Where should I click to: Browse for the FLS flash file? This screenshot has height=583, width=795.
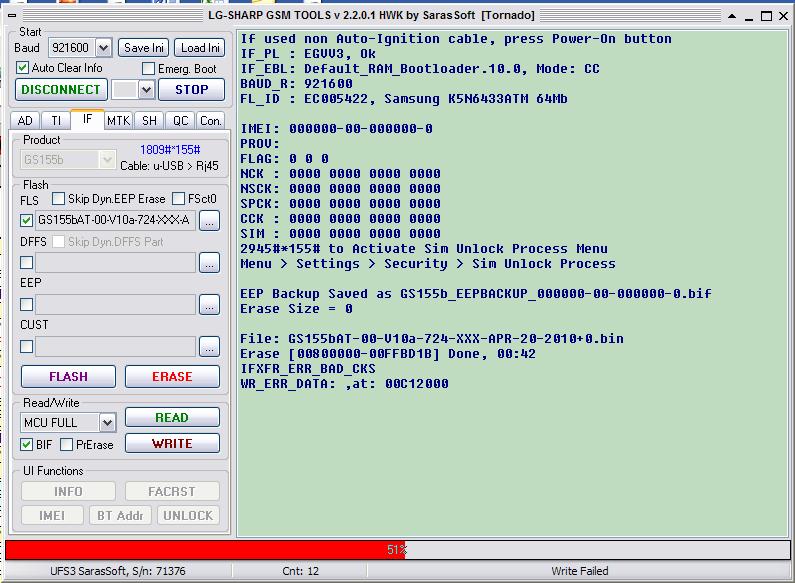(209, 221)
